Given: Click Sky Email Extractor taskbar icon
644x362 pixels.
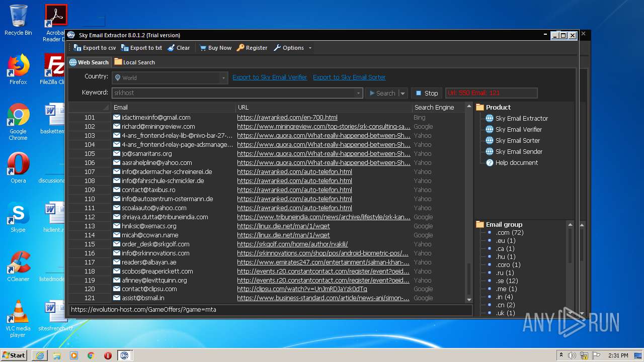Looking at the screenshot, I should (x=124, y=355).
